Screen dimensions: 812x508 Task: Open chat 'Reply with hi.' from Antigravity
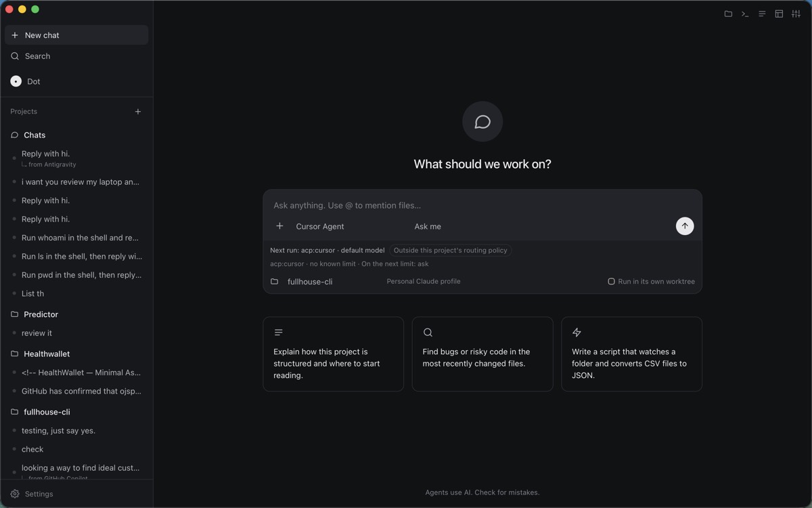76,158
